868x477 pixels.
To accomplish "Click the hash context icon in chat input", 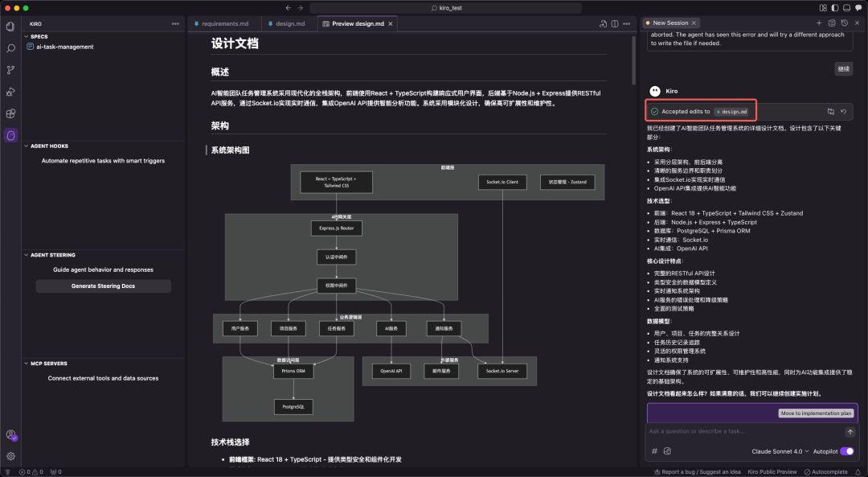I will pos(653,451).
